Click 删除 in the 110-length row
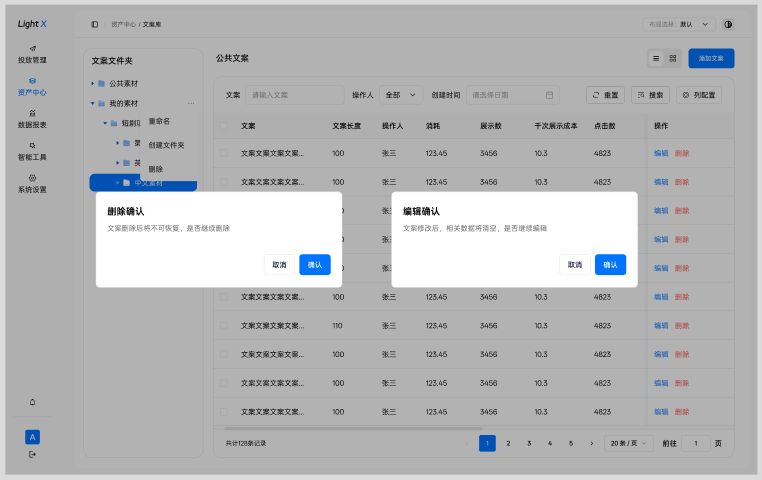The width and height of the screenshot is (762, 480). click(x=682, y=326)
